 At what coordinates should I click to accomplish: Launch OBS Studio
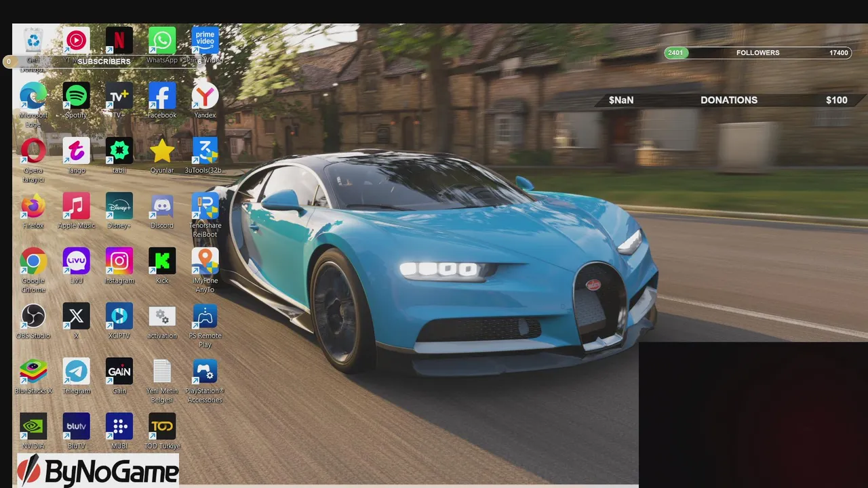coord(33,316)
